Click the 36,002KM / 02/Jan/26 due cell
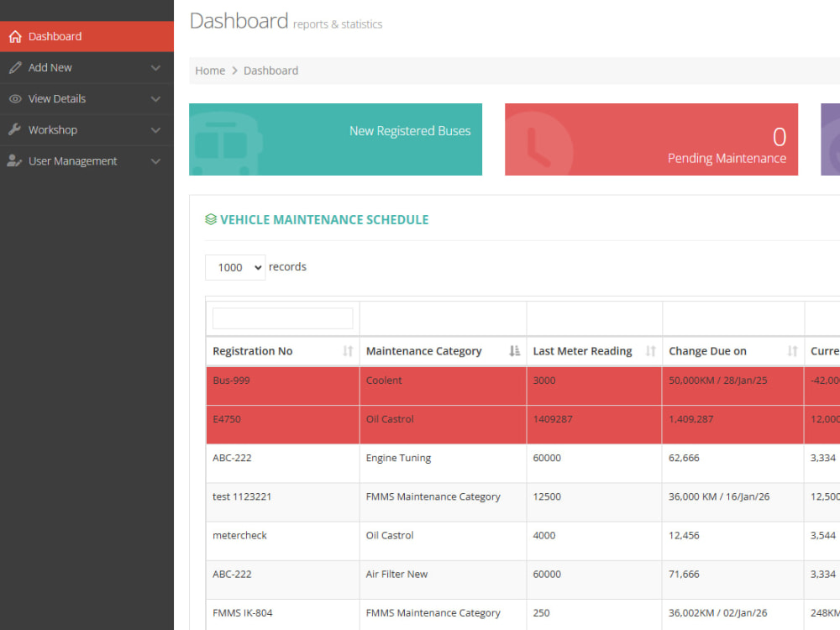The width and height of the screenshot is (840, 630). click(x=733, y=615)
